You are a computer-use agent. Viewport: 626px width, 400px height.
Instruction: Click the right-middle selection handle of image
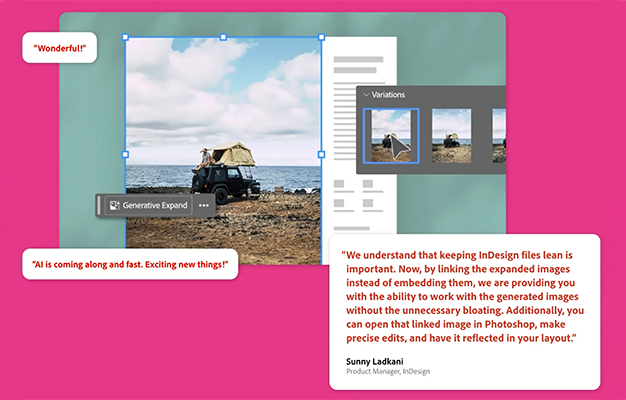point(321,154)
